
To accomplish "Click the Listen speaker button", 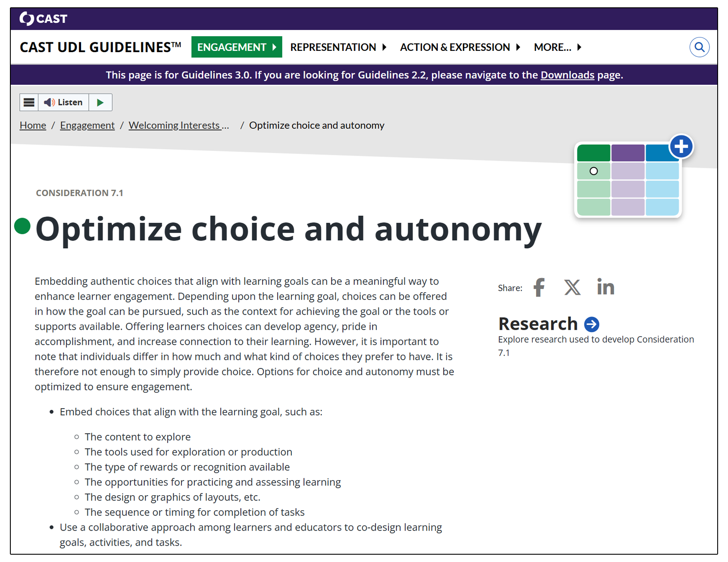I will (63, 102).
